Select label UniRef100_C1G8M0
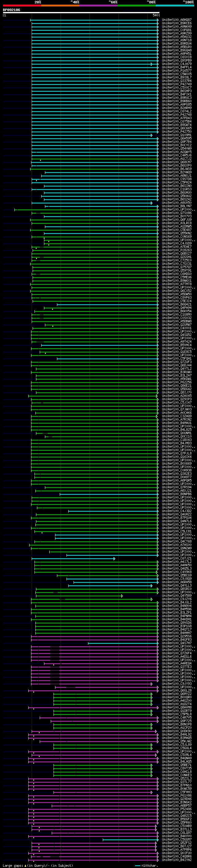The image size is (197, 868). click(x=177, y=315)
